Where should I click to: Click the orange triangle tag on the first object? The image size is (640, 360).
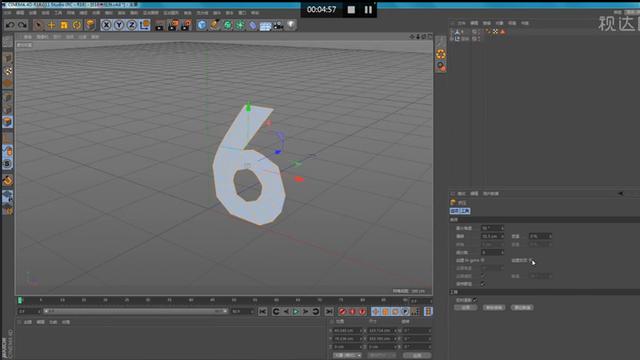[x=503, y=31]
